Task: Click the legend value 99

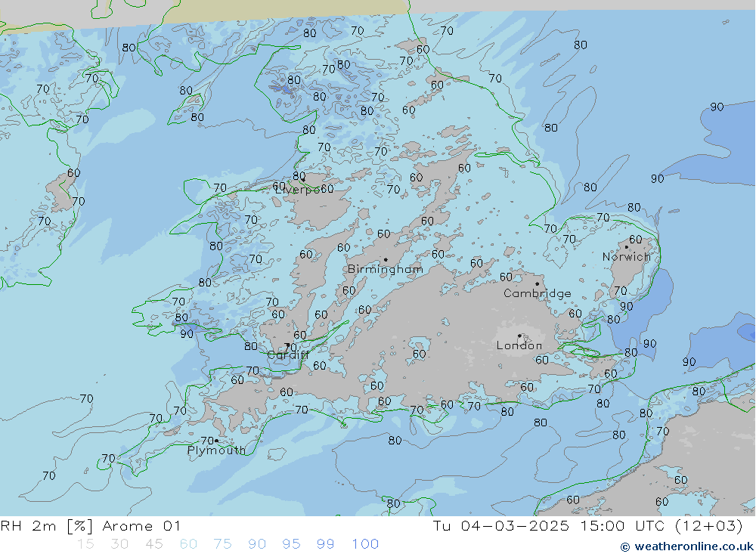Action: pyautogui.click(x=326, y=544)
